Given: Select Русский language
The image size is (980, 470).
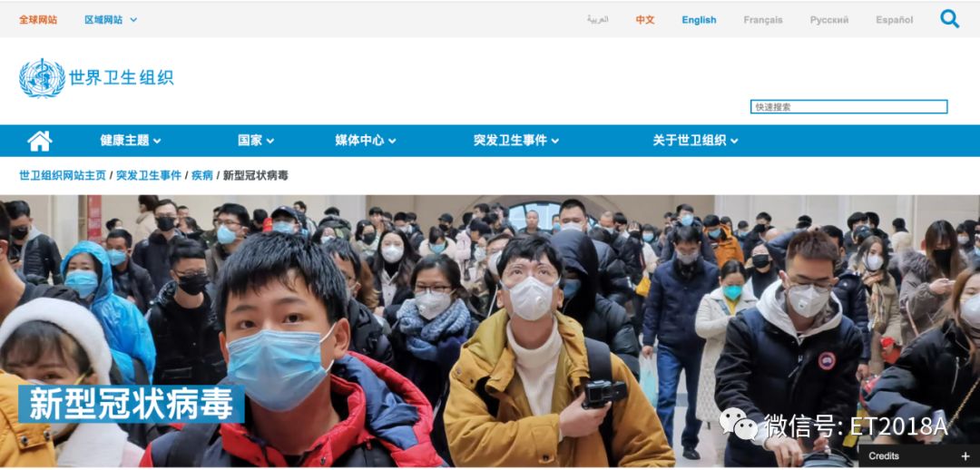Looking at the screenshot, I should (x=829, y=20).
